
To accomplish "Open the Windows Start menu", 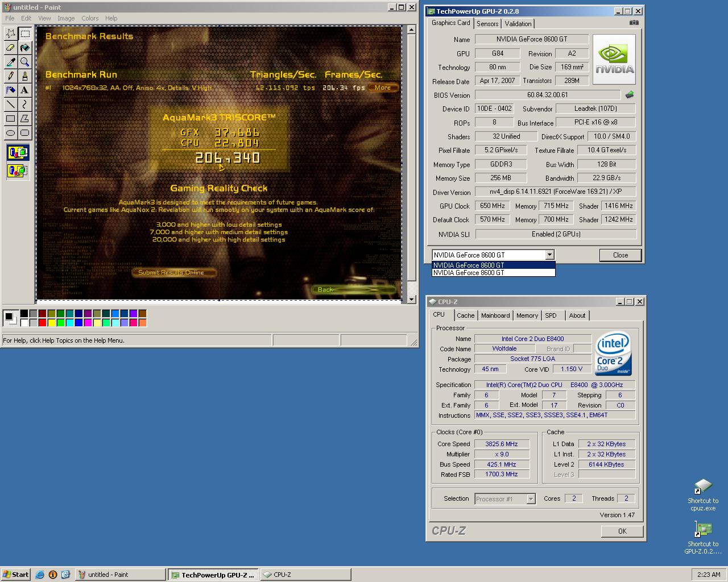I will point(16,575).
